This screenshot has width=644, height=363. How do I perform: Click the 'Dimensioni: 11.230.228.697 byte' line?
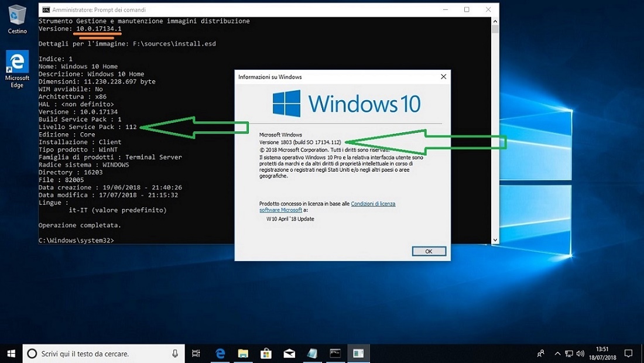pos(97,82)
